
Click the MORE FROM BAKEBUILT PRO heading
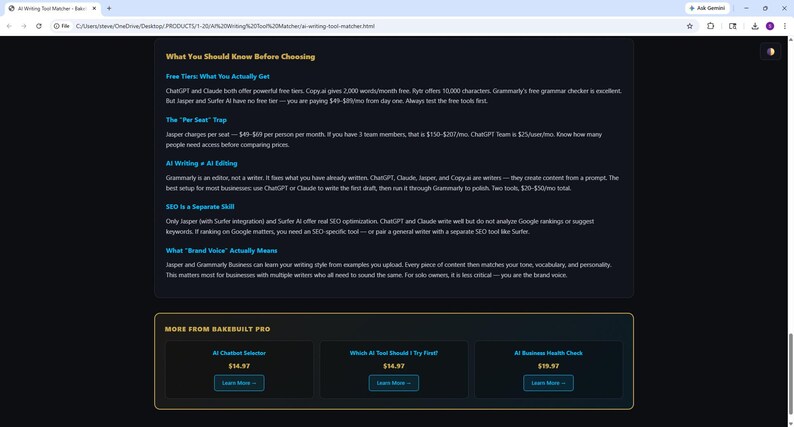[x=217, y=329]
